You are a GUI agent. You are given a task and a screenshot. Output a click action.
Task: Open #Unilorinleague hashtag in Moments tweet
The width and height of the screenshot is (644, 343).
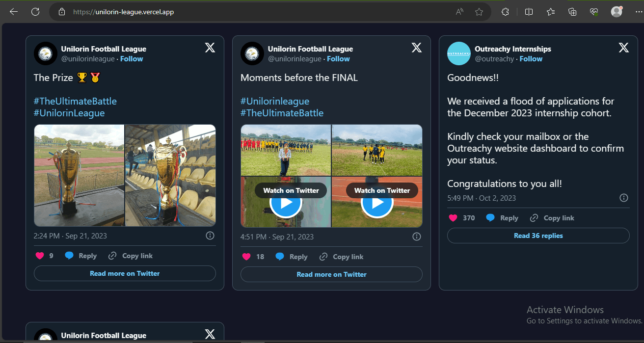coord(275,102)
